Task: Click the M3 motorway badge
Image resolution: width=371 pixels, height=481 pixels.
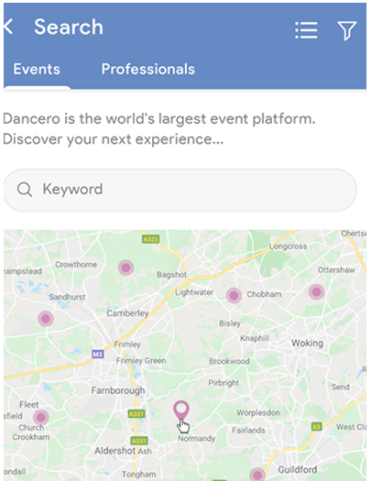Action: (x=98, y=354)
